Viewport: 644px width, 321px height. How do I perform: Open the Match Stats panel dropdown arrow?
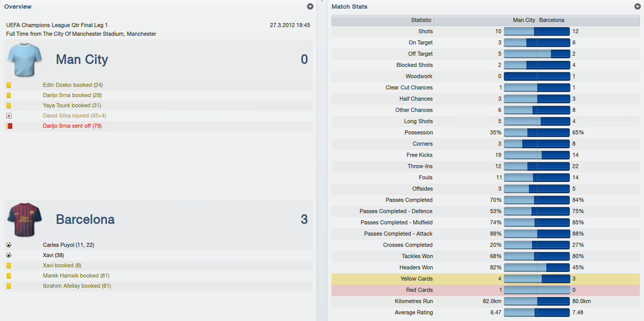[x=637, y=7]
